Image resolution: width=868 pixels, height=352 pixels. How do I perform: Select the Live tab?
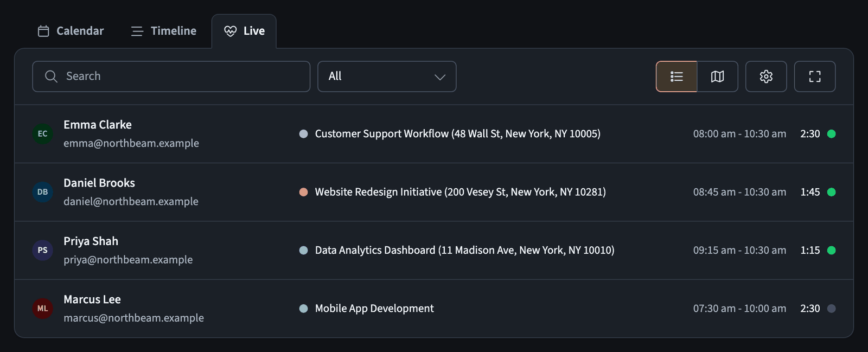(x=244, y=31)
